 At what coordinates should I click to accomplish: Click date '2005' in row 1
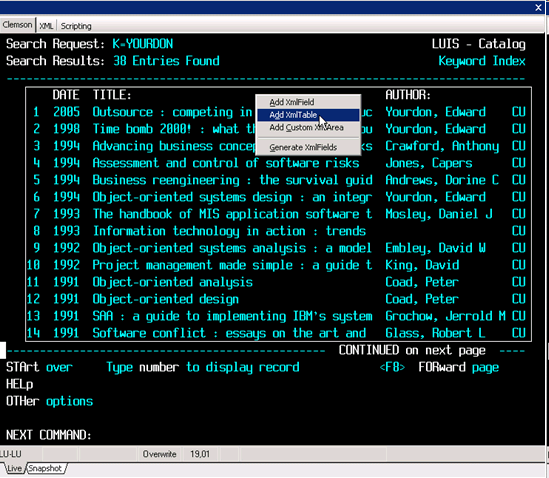(x=67, y=112)
